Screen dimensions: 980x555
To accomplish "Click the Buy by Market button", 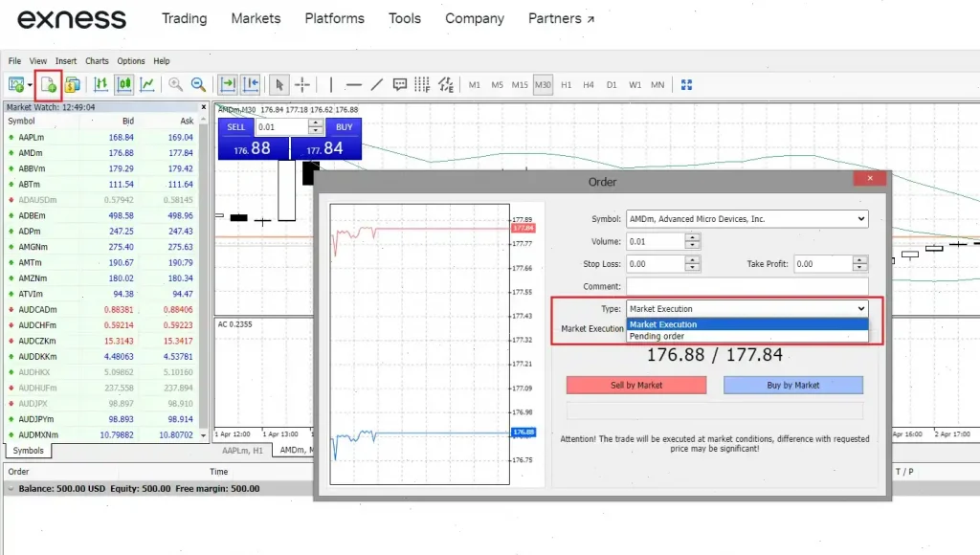I will pos(792,385).
